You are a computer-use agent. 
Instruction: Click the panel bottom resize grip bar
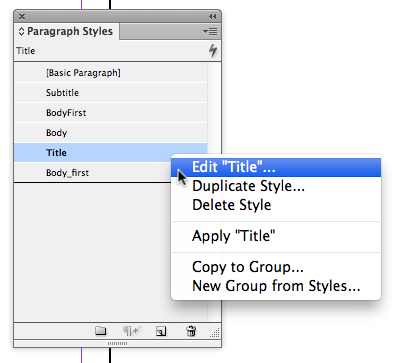pyautogui.click(x=117, y=343)
